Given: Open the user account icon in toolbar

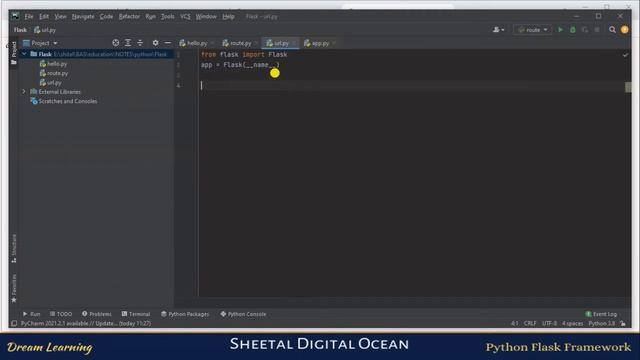Looking at the screenshot, I should click(x=498, y=30).
